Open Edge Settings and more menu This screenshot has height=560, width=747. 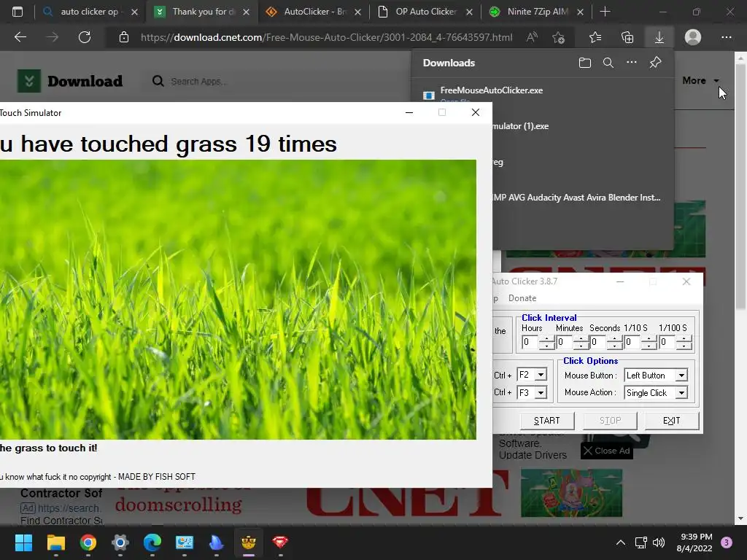[x=726, y=37]
